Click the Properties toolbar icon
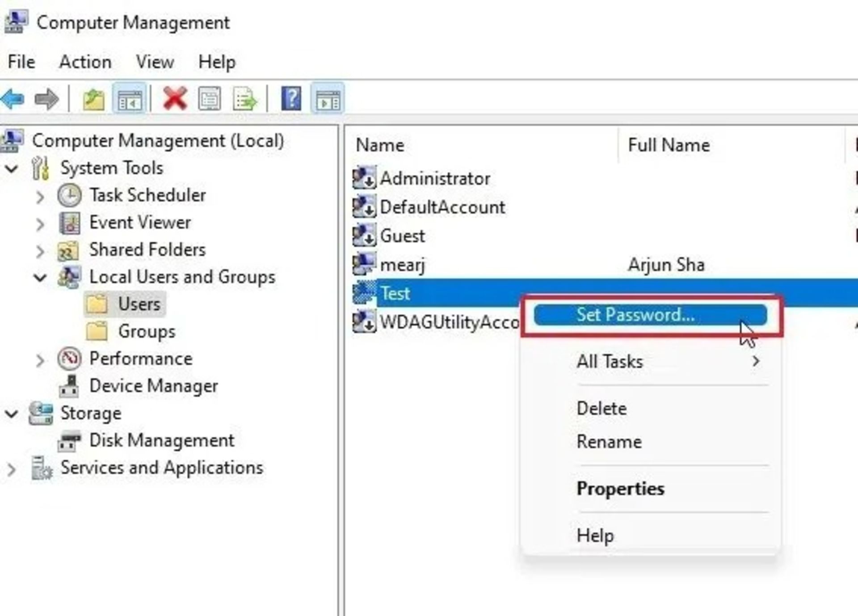 210,99
